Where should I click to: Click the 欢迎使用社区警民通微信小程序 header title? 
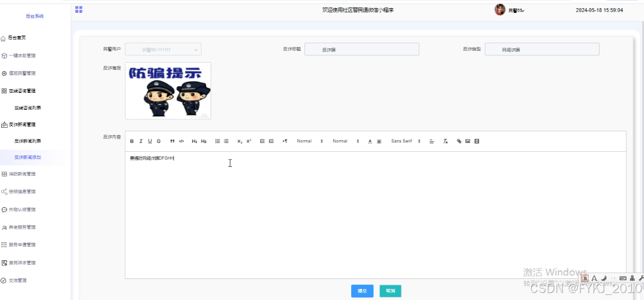click(358, 10)
